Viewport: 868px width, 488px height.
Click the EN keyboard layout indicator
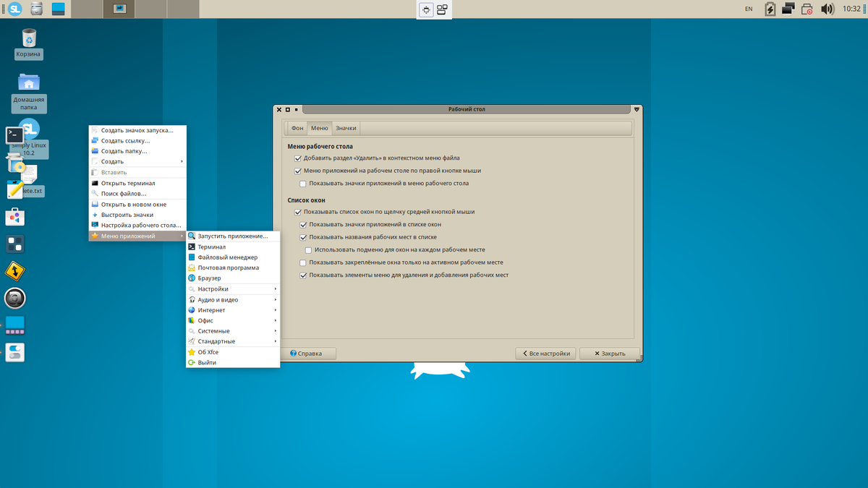click(x=749, y=9)
